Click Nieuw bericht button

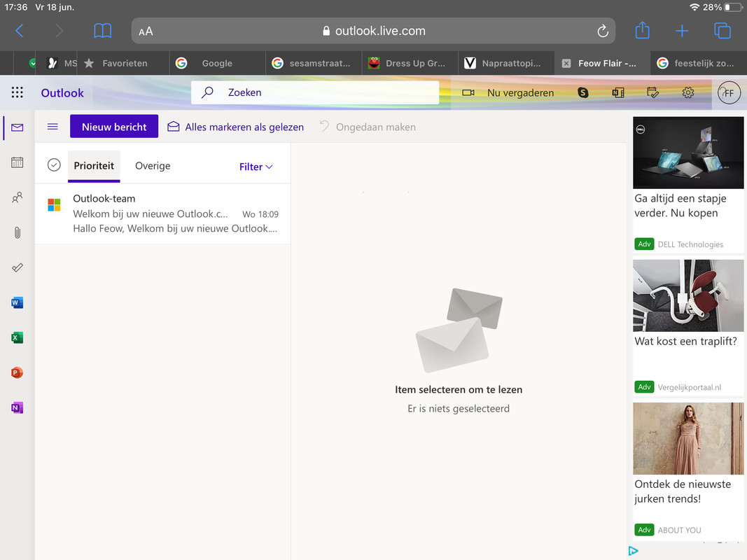114,127
